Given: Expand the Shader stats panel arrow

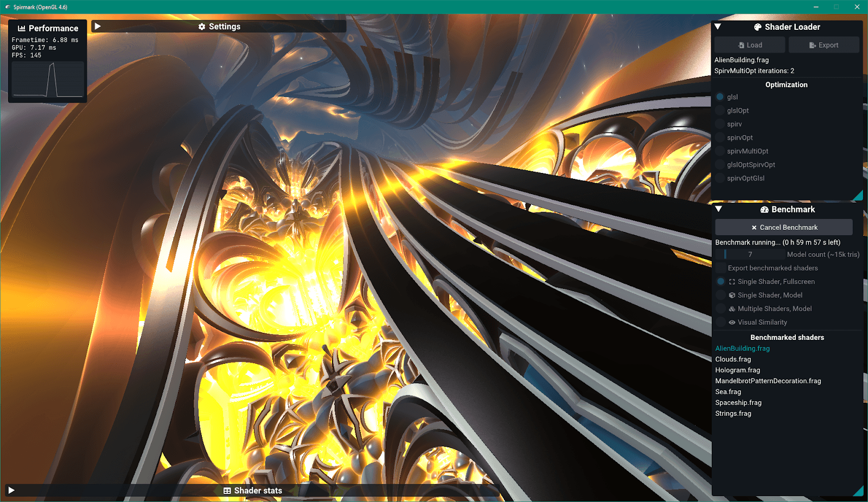Looking at the screenshot, I should pos(11,491).
